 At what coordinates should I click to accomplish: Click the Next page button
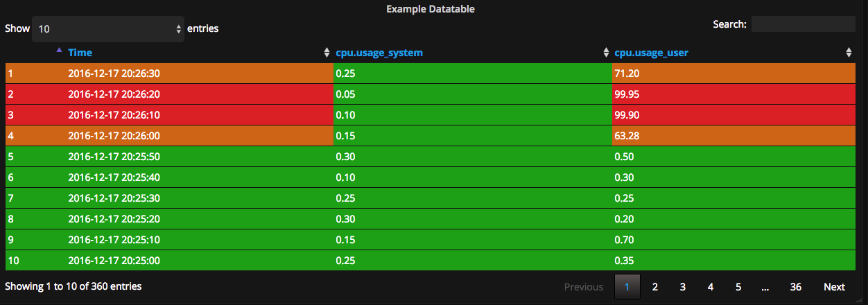click(x=834, y=287)
